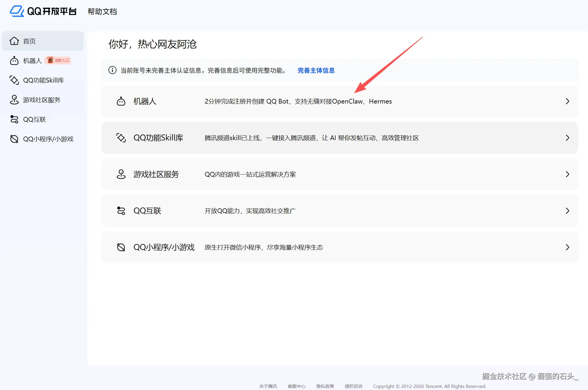Click the robot icon in the 机器人 card
This screenshot has width=588, height=390.
121,101
